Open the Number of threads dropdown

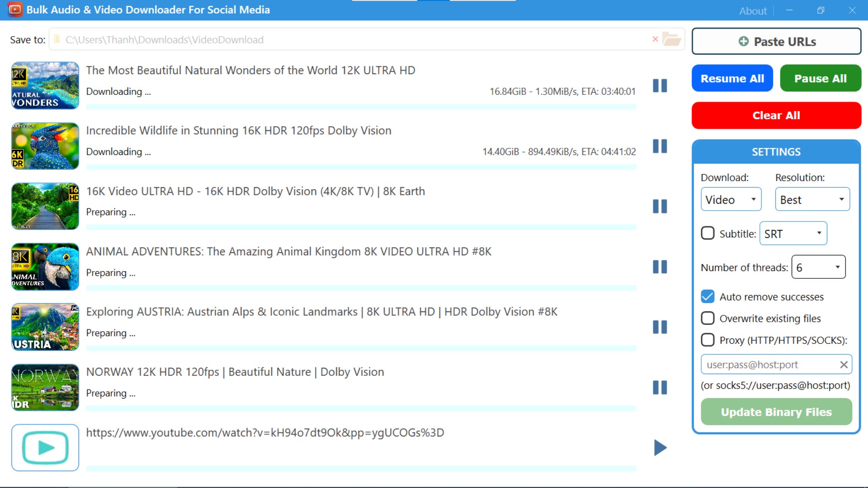(818, 267)
